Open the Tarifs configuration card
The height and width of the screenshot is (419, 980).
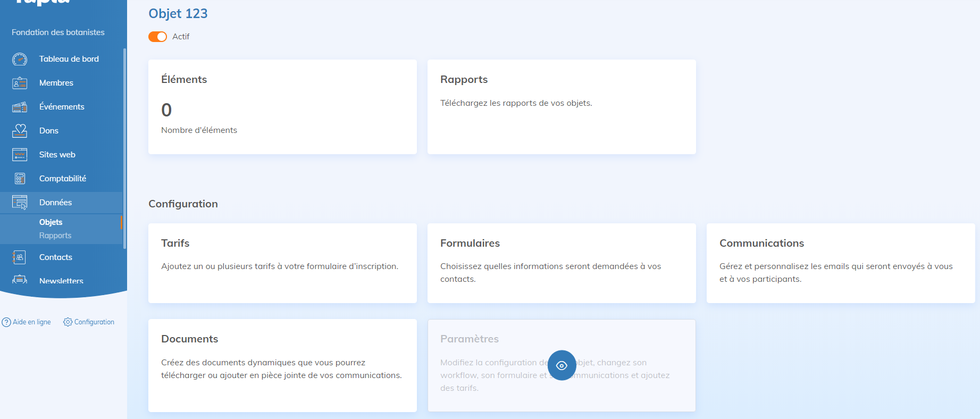(282, 263)
